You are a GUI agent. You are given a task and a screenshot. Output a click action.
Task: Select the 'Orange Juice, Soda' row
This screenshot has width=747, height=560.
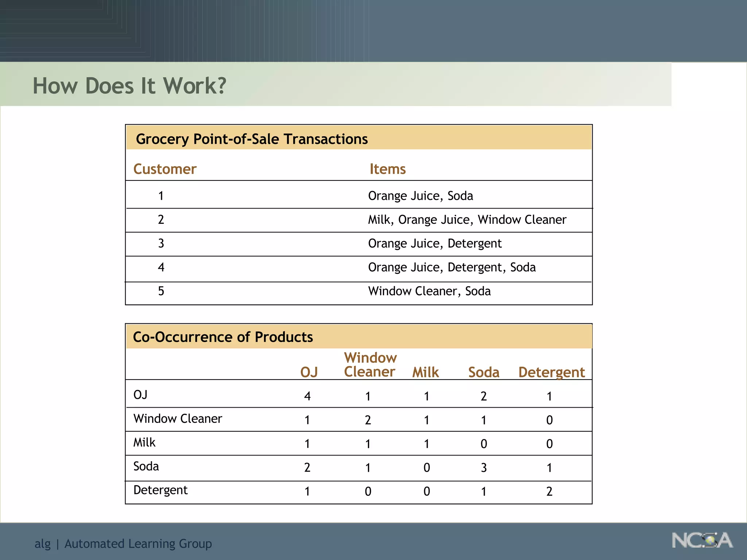coord(420,196)
